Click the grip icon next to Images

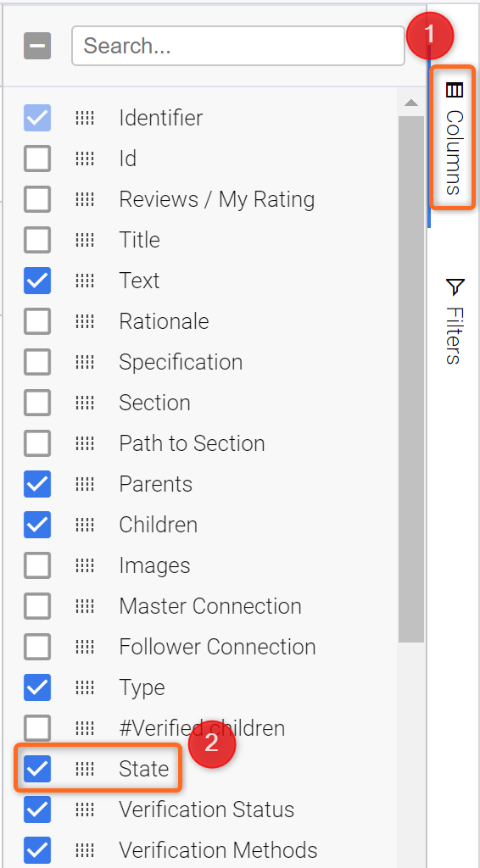tap(85, 565)
